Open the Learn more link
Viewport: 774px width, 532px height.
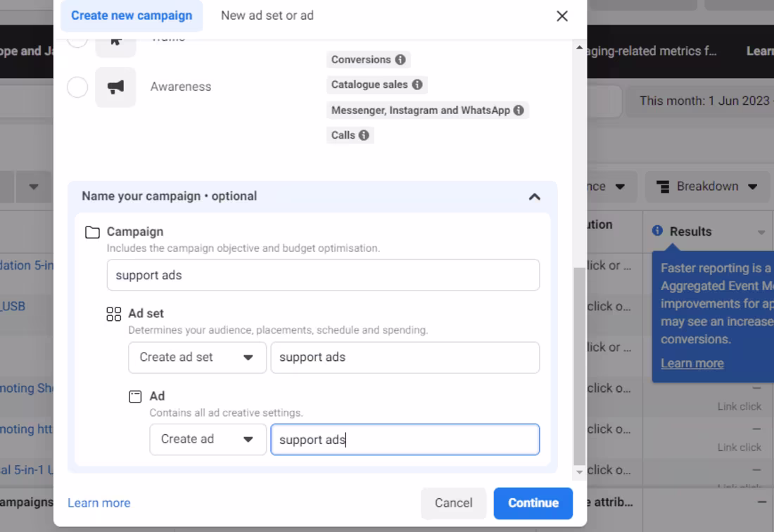coord(99,502)
